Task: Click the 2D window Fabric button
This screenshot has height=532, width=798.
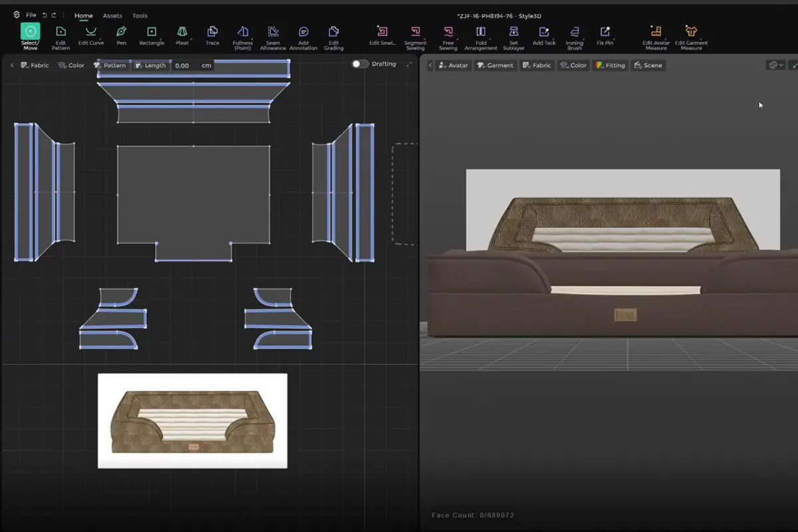Action: coord(35,65)
